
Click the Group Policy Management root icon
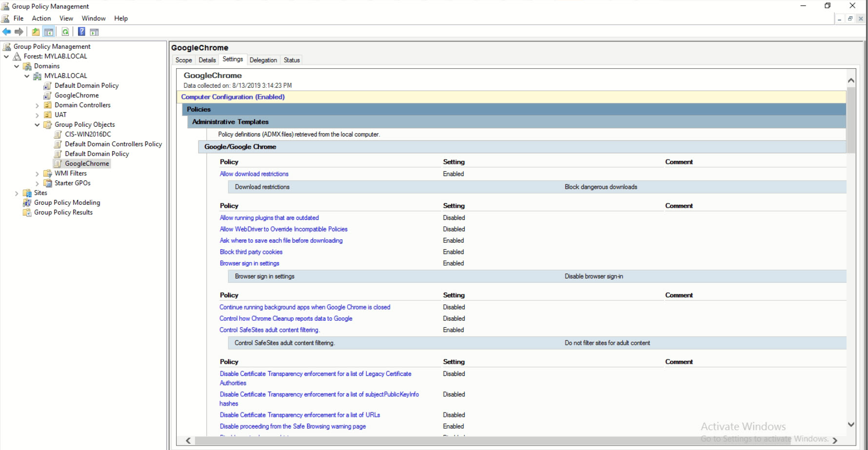click(7, 46)
